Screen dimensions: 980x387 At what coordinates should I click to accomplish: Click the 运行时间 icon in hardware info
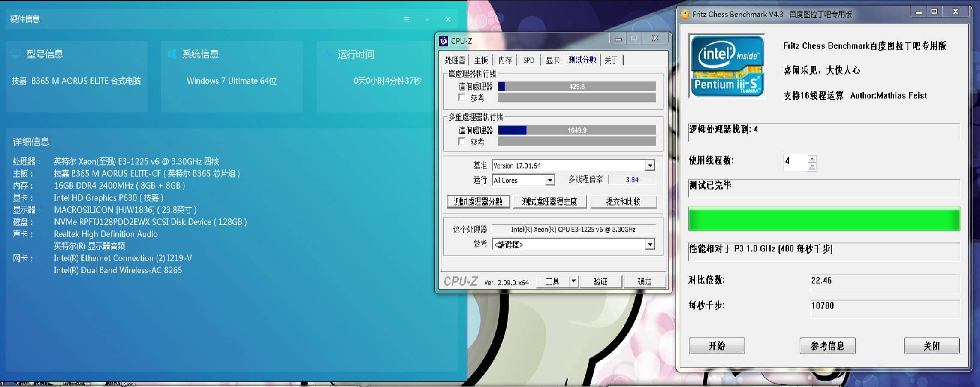(328, 54)
